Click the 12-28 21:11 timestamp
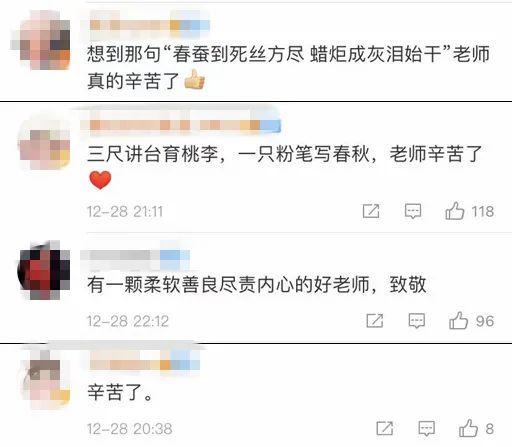Image resolution: width=512 pixels, height=447 pixels. [x=125, y=212]
